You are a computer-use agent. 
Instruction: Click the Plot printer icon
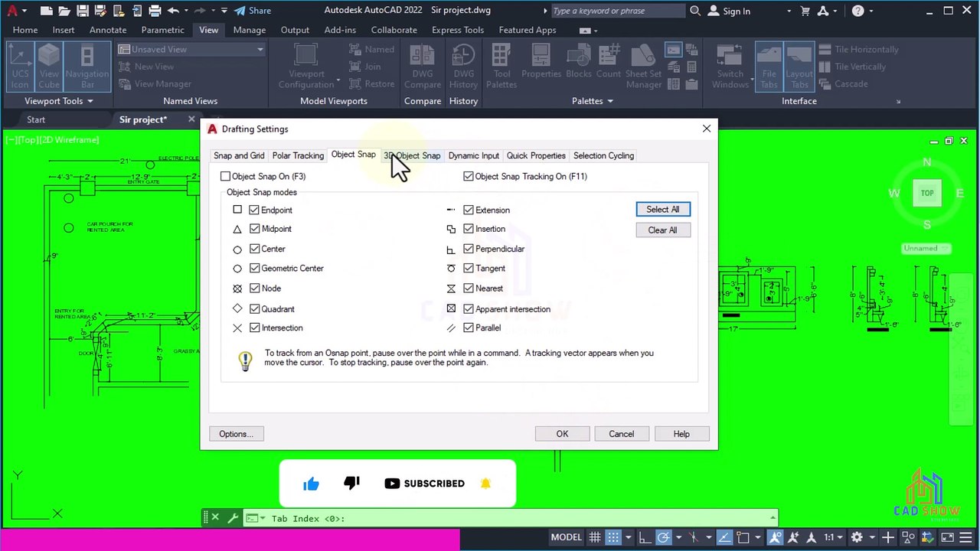(x=155, y=11)
